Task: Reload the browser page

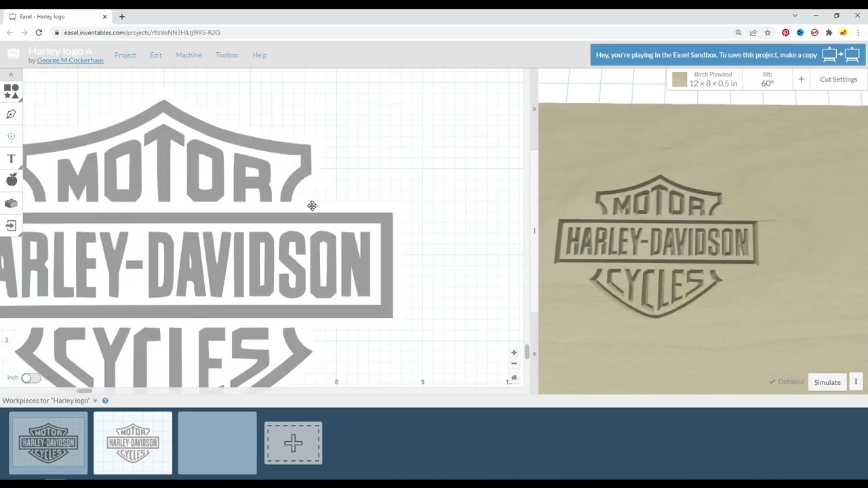Action: tap(39, 33)
